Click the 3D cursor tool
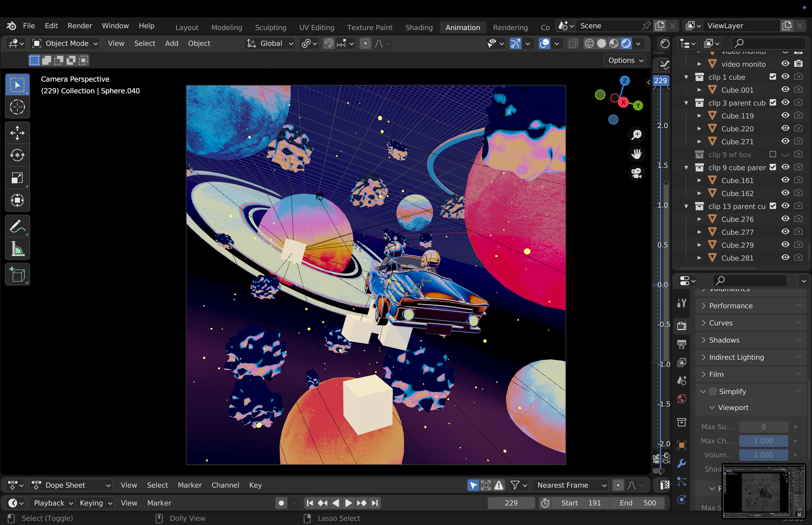The image size is (812, 525). point(17,107)
